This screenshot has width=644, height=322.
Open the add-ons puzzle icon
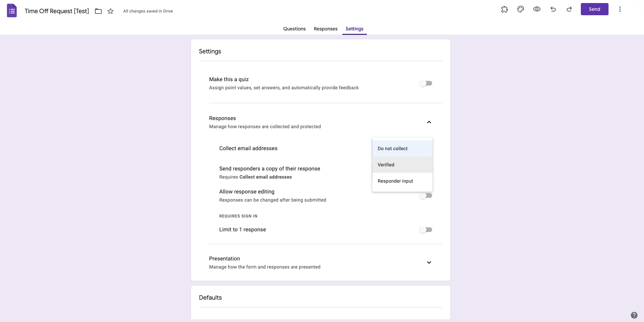click(x=504, y=9)
